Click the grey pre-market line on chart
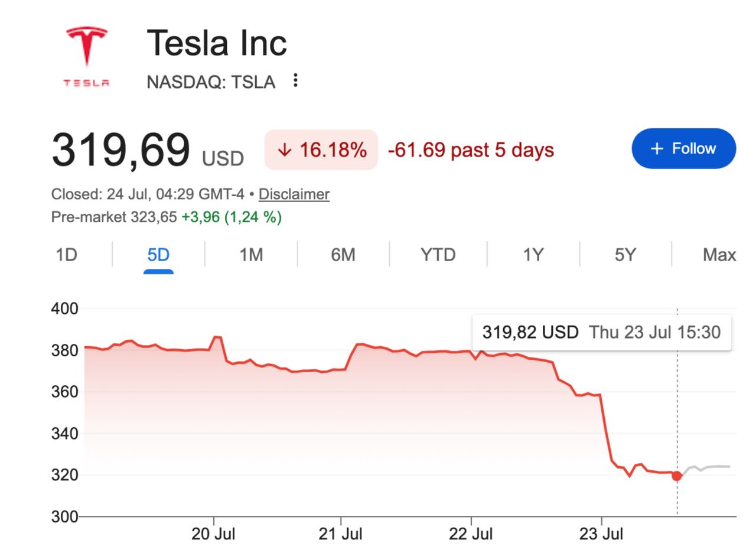The image size is (756, 556). [x=708, y=468]
